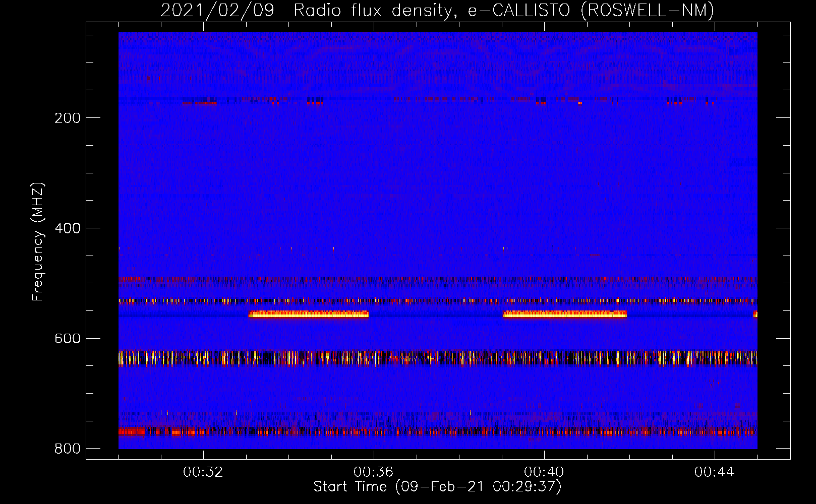816x504 pixels.
Task: Click the 'Frequency (MHZ)' axis label
Action: (x=38, y=241)
